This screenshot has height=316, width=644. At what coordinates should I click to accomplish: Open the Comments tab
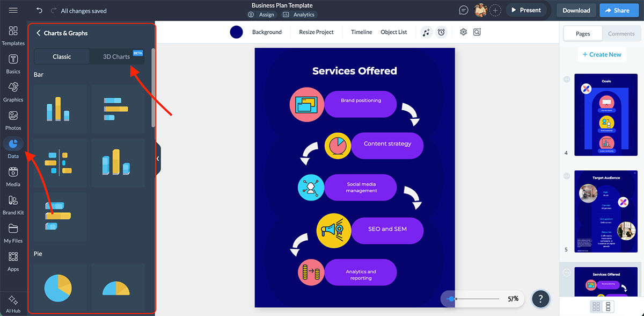621,33
